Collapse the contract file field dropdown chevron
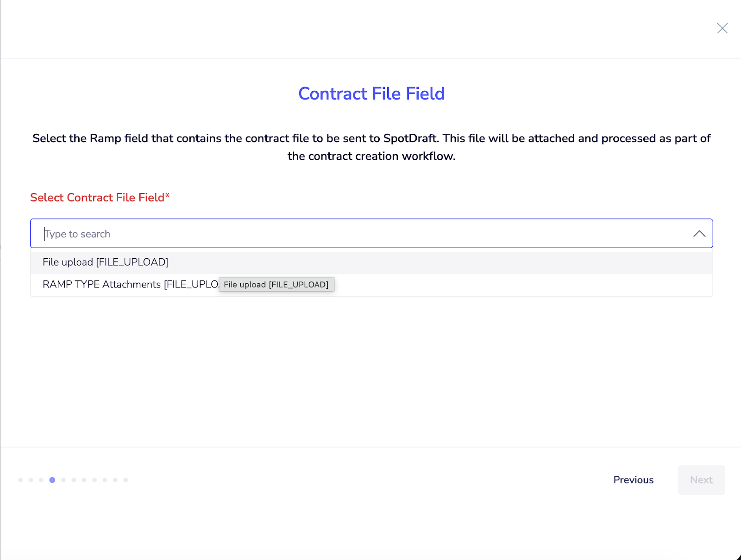 pos(699,234)
